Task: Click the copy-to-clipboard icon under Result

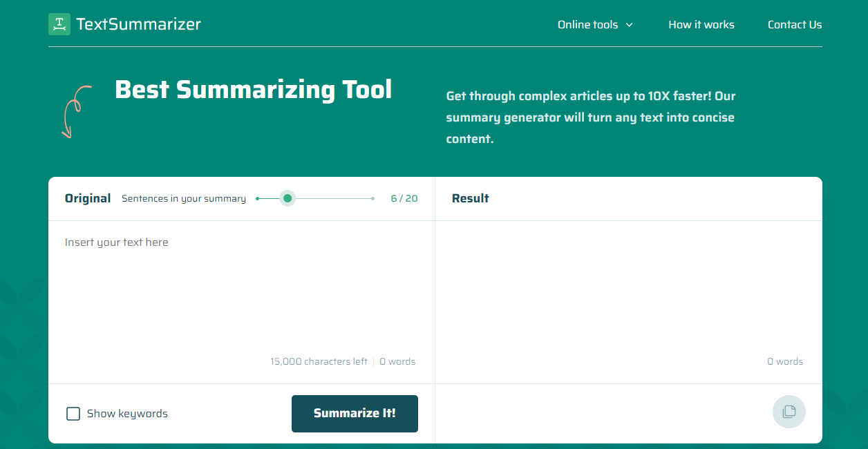Action: [x=789, y=412]
